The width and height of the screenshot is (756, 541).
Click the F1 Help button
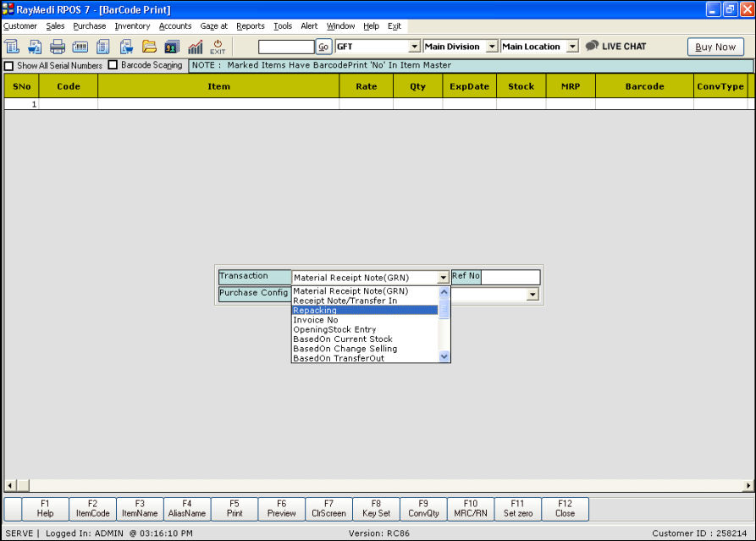tap(45, 509)
